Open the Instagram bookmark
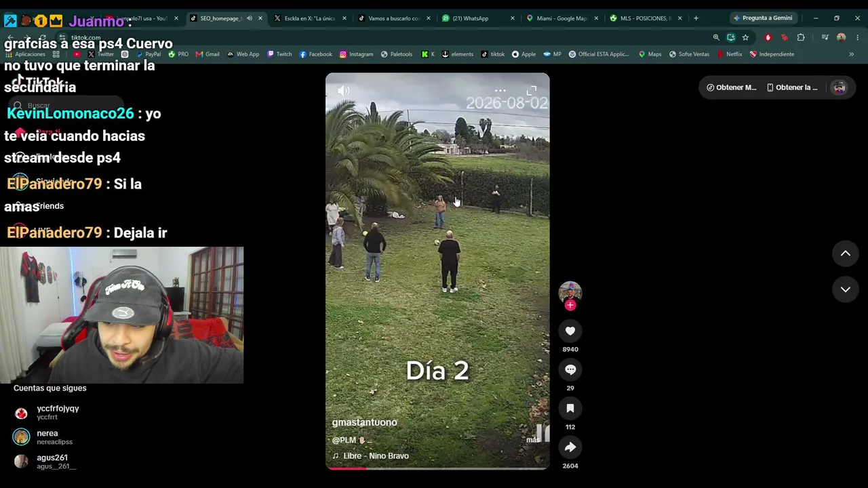The width and height of the screenshot is (868, 488). point(356,54)
